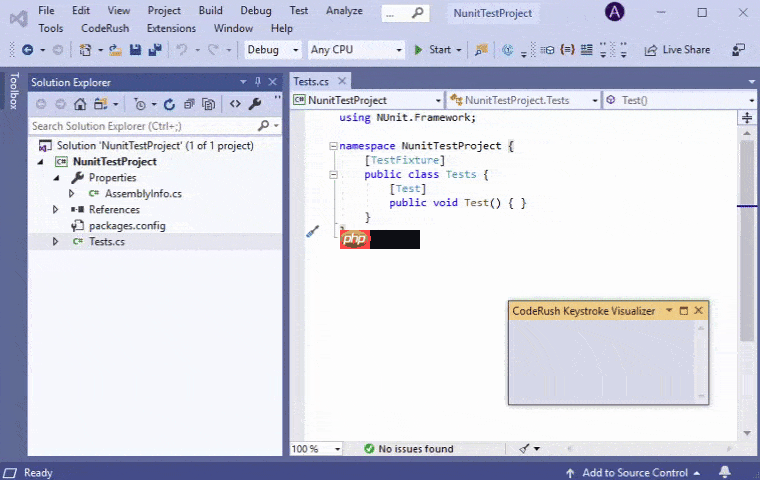
Task: Click Add to Source Control
Action: (635, 472)
